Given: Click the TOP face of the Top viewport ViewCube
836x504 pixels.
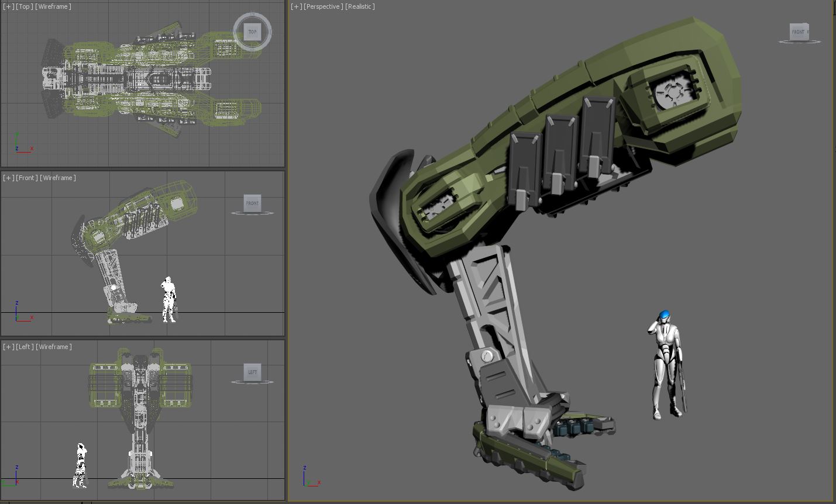Looking at the screenshot, I should click(252, 32).
